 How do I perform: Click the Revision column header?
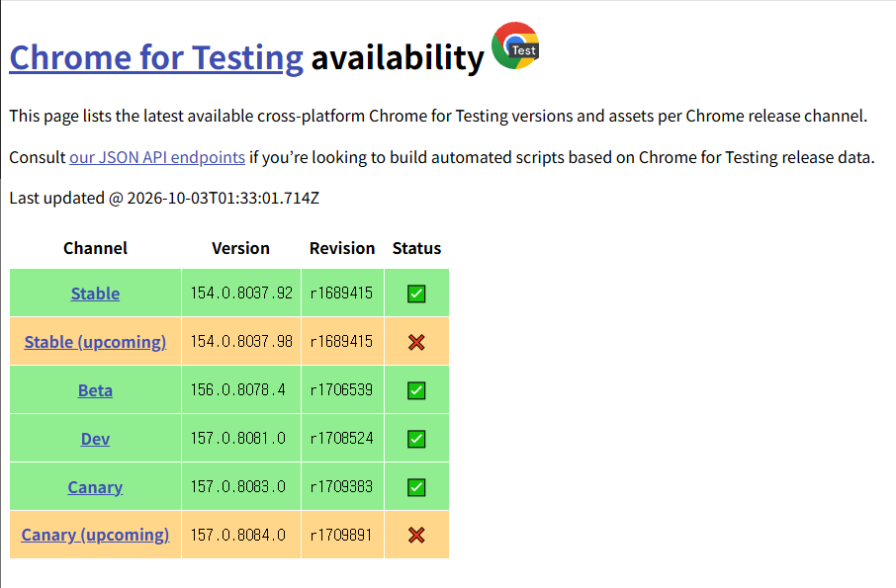click(x=342, y=248)
